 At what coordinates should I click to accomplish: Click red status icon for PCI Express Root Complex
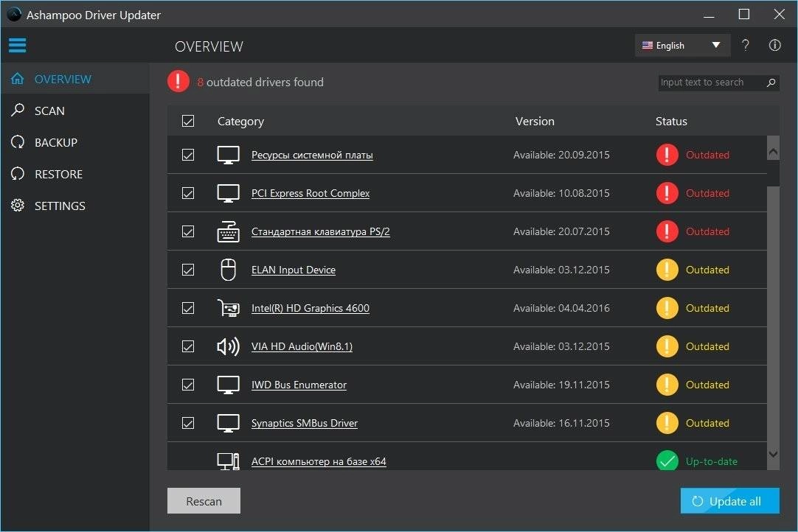667,193
